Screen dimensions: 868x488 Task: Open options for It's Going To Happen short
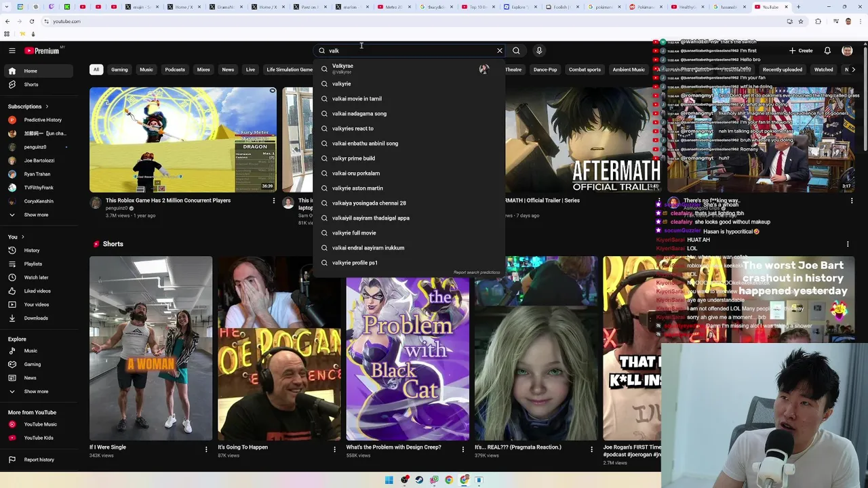click(334, 449)
